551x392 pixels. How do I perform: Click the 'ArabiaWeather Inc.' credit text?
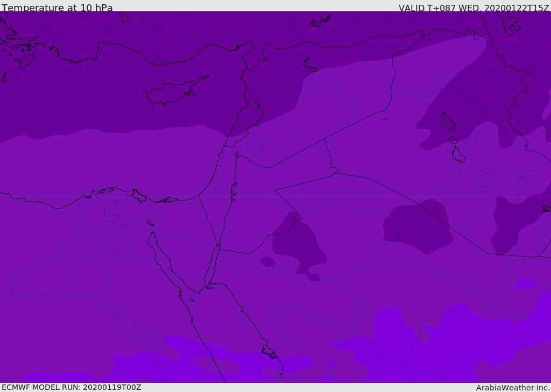pyautogui.click(x=513, y=388)
